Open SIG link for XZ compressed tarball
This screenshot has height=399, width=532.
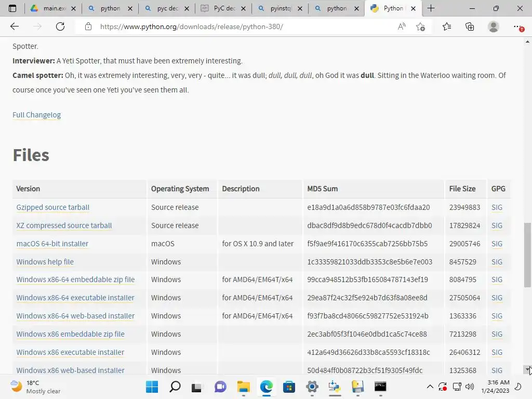tap(497, 225)
